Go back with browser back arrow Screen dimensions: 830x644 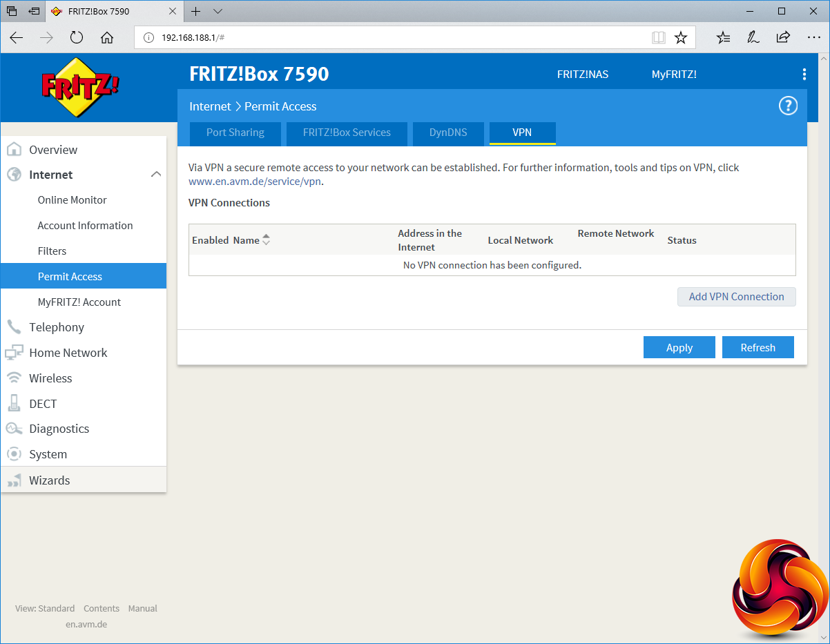tap(17, 38)
